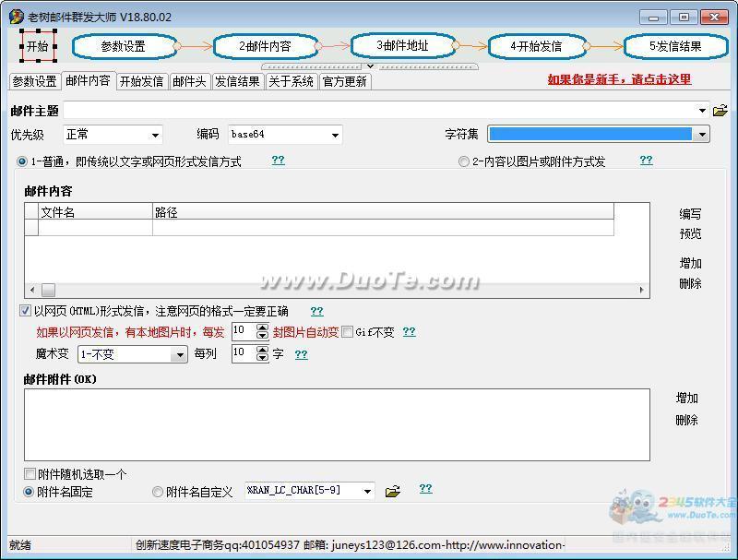Open help ?? for image/attachment mode
This screenshot has width=738, height=560.
[x=647, y=160]
